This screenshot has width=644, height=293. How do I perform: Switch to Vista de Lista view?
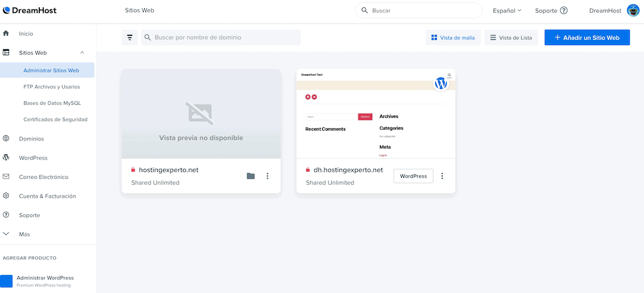511,37
